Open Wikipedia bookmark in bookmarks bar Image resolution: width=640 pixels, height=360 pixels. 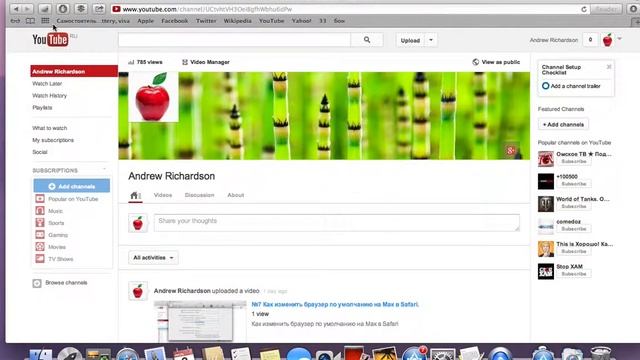click(238, 20)
